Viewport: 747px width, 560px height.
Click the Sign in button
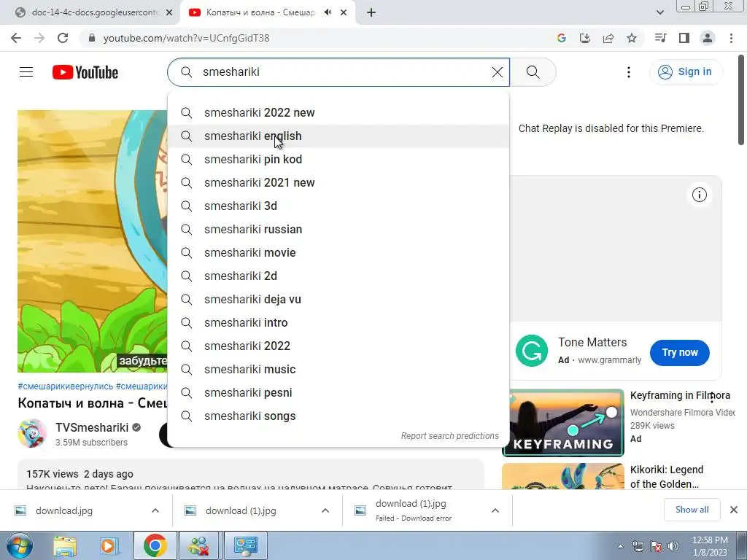(x=685, y=72)
